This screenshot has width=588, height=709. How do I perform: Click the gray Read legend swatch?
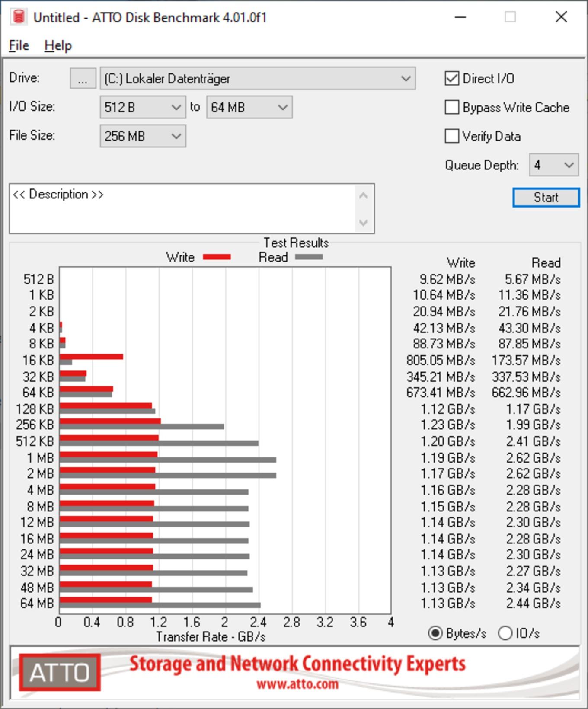pos(309,257)
